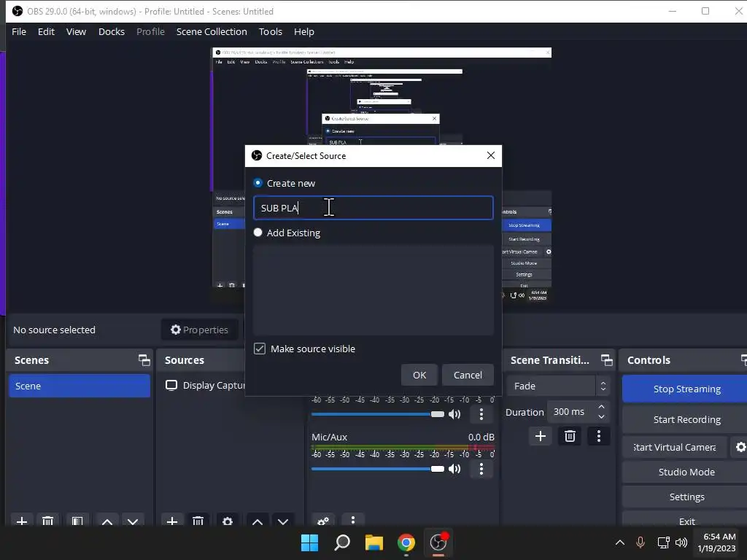
Task: Open Windows taskbar search
Action: click(342, 542)
